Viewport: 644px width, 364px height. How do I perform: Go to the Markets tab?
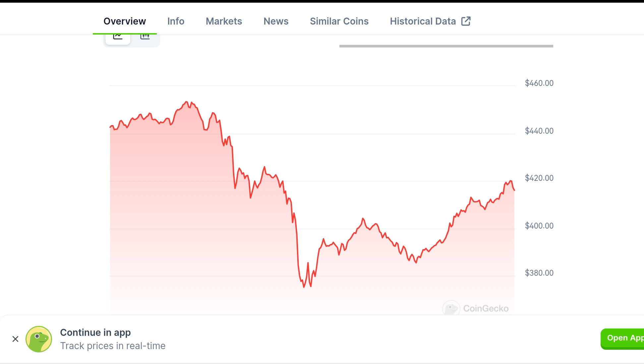tap(224, 21)
